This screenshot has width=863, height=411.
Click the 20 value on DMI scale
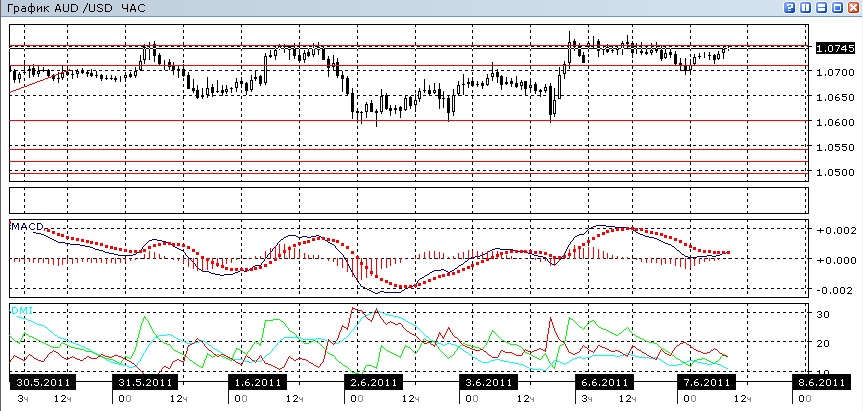(x=823, y=344)
